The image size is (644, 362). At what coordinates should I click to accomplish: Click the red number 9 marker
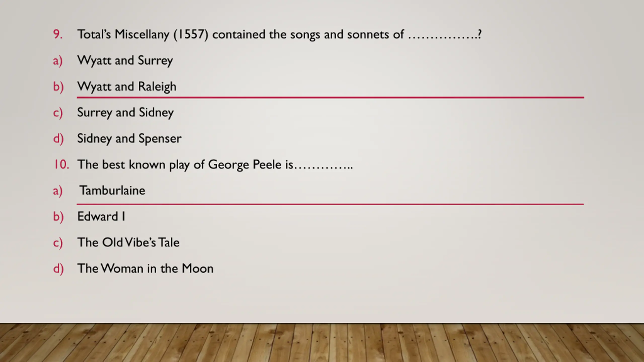[x=58, y=34]
